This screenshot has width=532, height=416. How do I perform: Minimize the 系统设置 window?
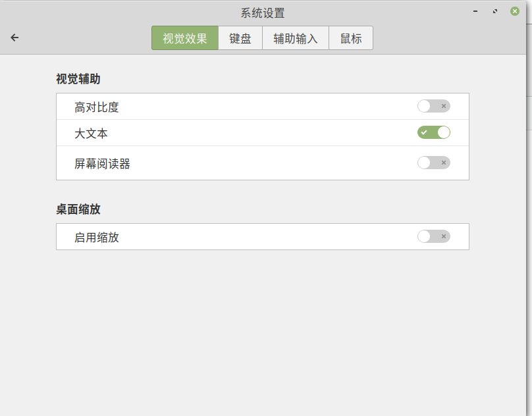475,11
